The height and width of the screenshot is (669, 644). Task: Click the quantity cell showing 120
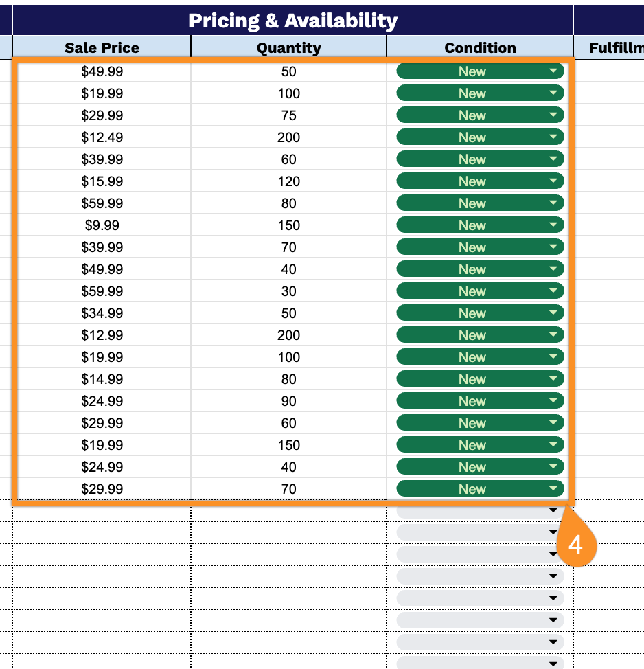click(288, 181)
